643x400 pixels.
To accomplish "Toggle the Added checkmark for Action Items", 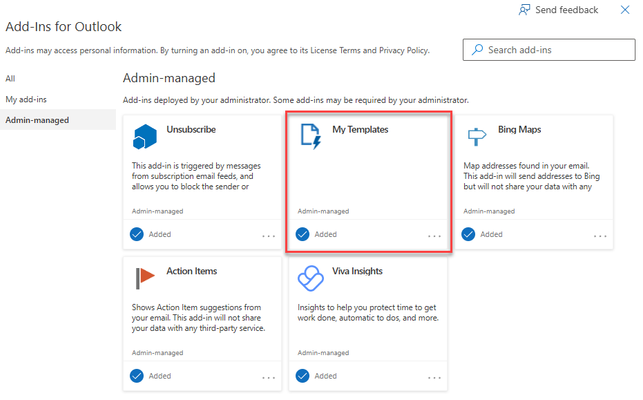I will pos(137,376).
